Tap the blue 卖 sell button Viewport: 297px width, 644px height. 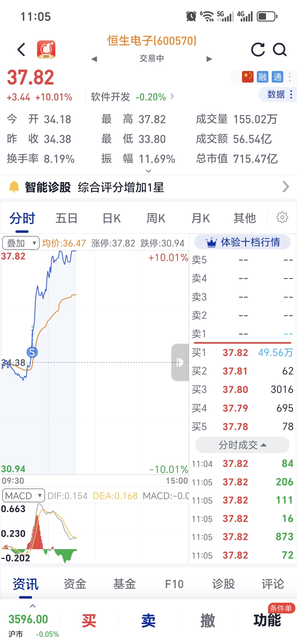[148, 621]
